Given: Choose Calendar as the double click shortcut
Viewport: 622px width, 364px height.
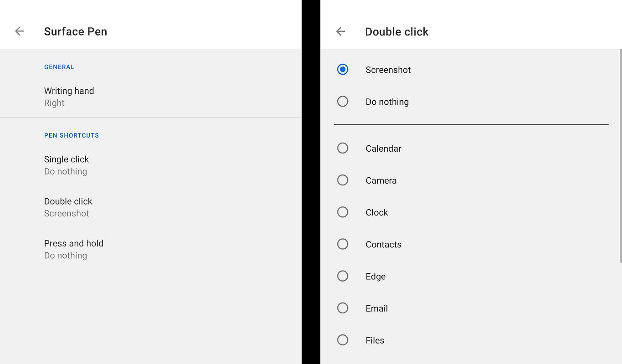Looking at the screenshot, I should click(343, 148).
